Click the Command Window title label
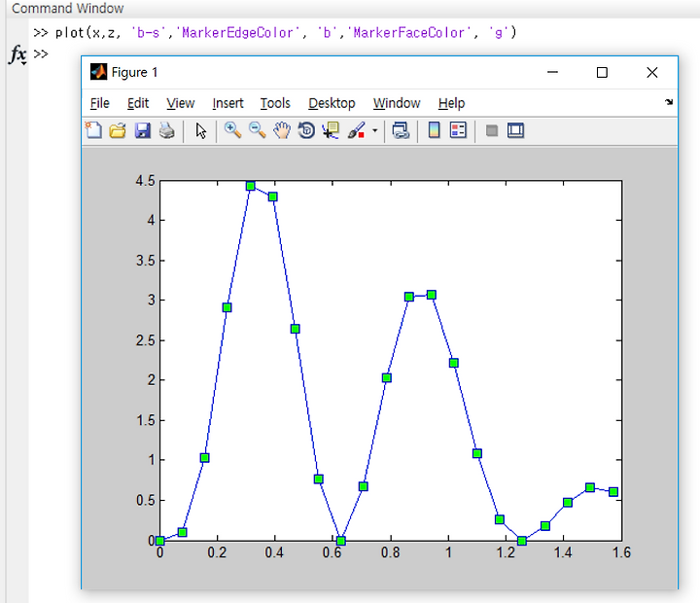 67,8
